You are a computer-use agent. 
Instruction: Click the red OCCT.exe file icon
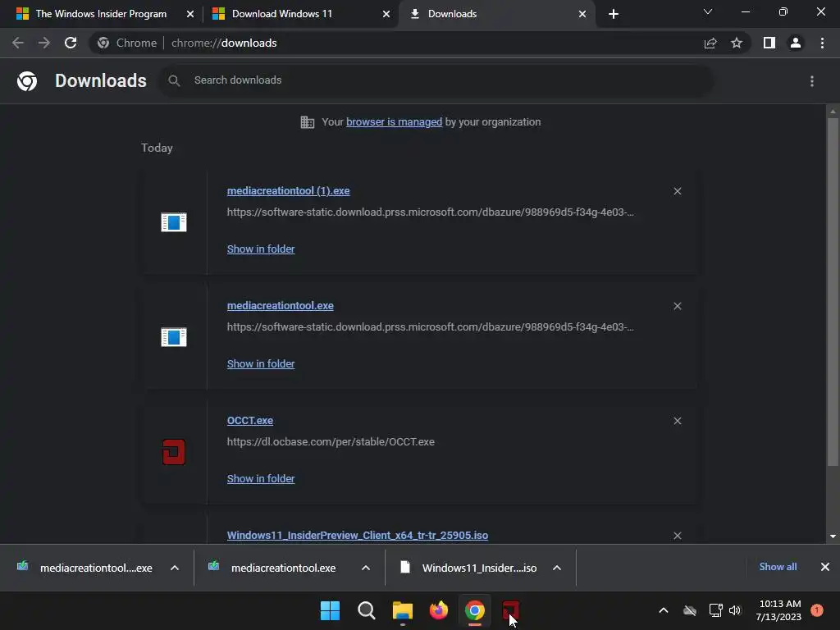[174, 452]
